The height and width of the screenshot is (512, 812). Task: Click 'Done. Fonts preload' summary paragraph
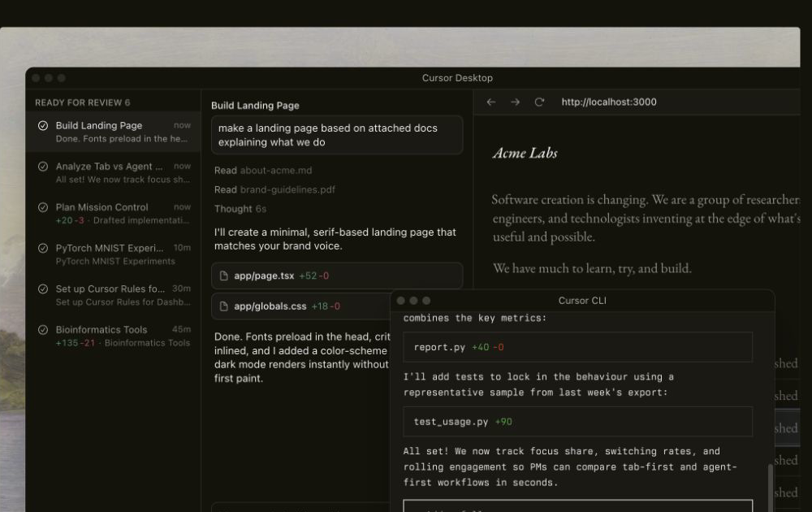[302, 358]
